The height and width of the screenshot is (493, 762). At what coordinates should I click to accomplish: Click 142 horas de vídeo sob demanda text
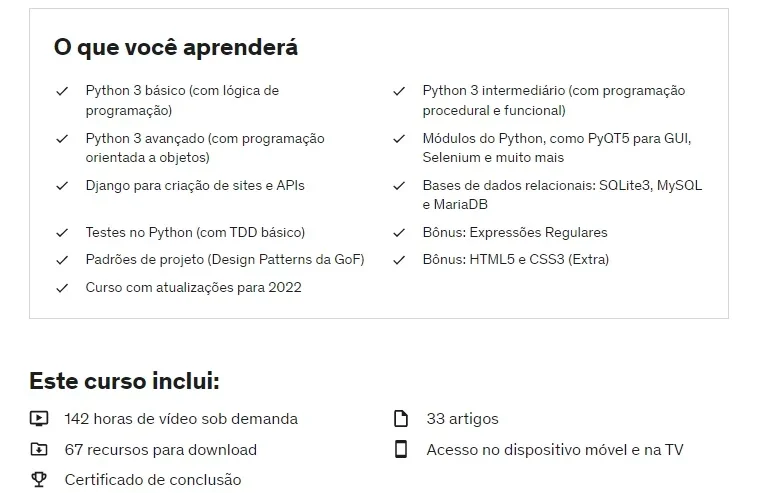pyautogui.click(x=181, y=419)
